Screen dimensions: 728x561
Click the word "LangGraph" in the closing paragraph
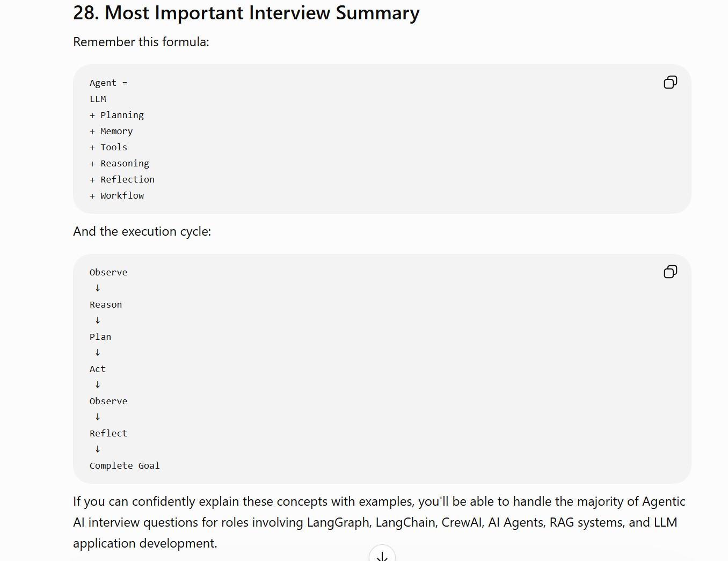click(x=339, y=522)
